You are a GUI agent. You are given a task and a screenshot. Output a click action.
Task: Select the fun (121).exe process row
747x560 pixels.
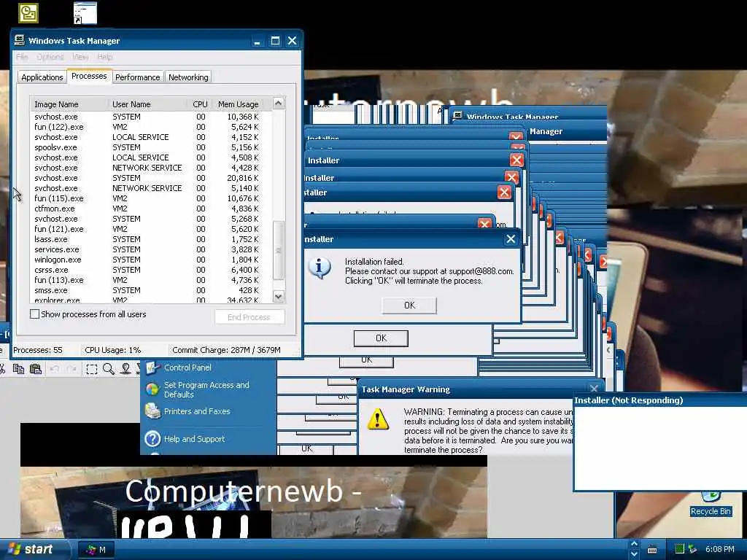tap(152, 229)
